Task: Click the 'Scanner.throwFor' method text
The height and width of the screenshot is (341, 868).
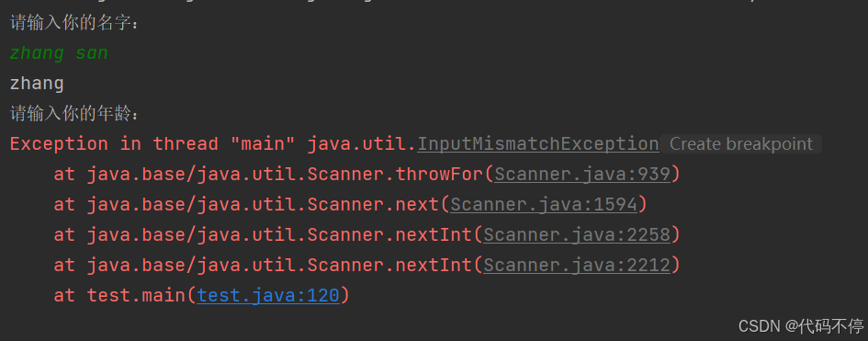Action: click(395, 175)
